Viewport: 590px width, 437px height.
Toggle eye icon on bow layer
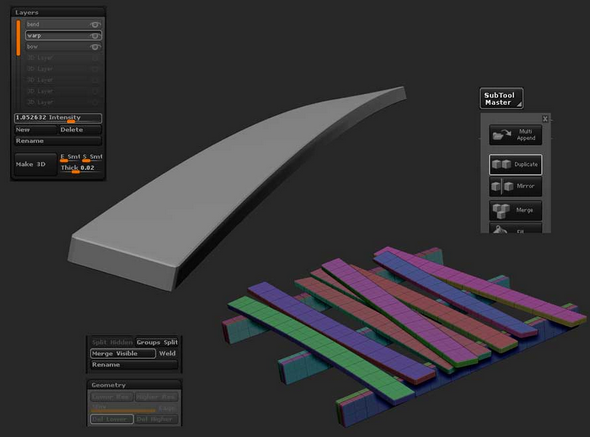[95, 47]
